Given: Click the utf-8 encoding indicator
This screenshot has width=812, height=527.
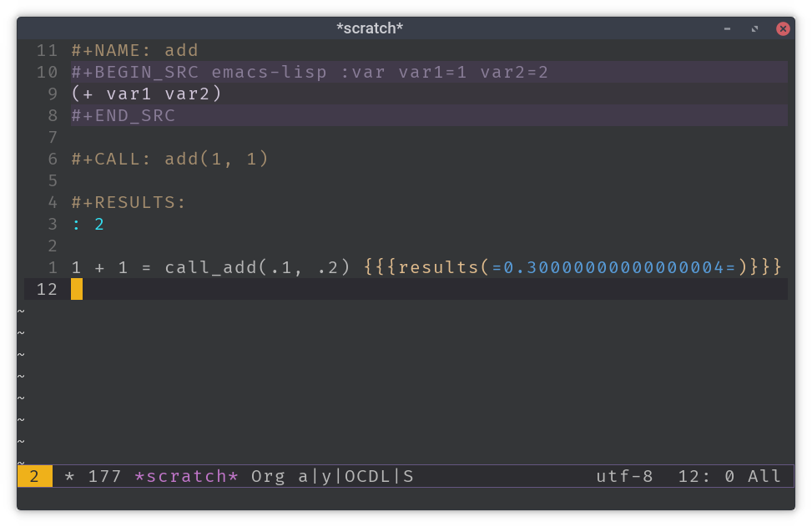Looking at the screenshot, I should click(x=624, y=476).
